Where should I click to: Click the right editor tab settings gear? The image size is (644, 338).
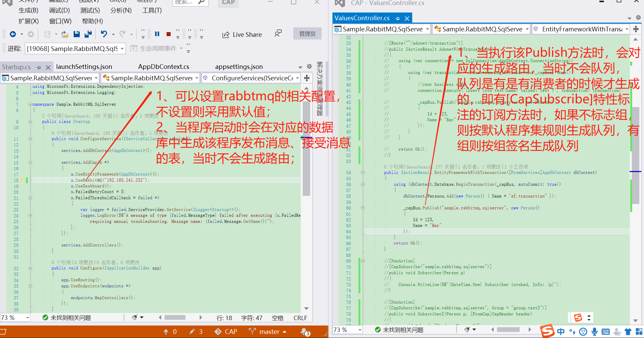point(638,18)
